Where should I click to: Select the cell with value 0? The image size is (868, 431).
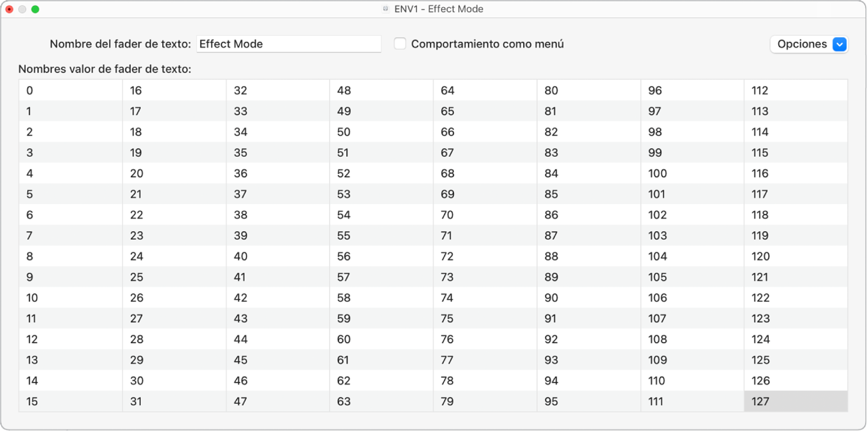click(70, 90)
